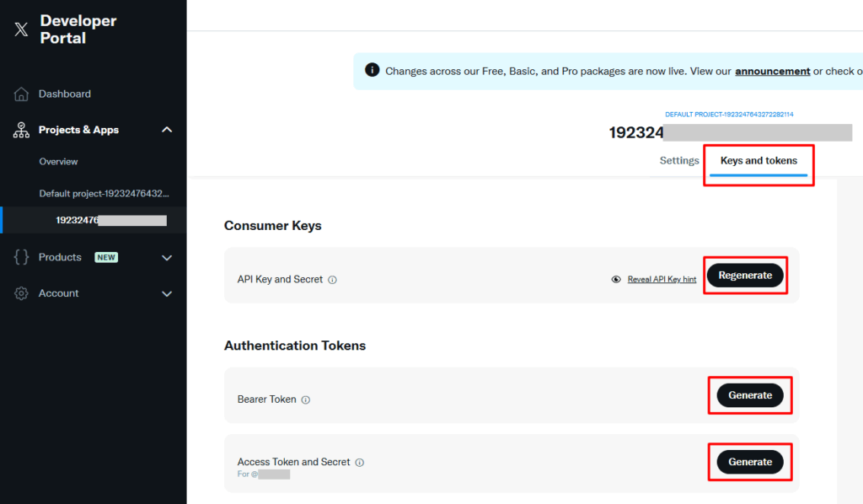Viewport: 863px width, 504px height.
Task: Click info icon beside Access Token and Secret
Action: [x=359, y=462]
